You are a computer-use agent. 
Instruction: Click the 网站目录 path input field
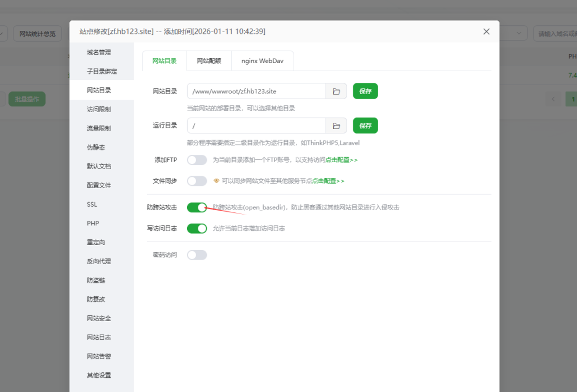pyautogui.click(x=256, y=91)
